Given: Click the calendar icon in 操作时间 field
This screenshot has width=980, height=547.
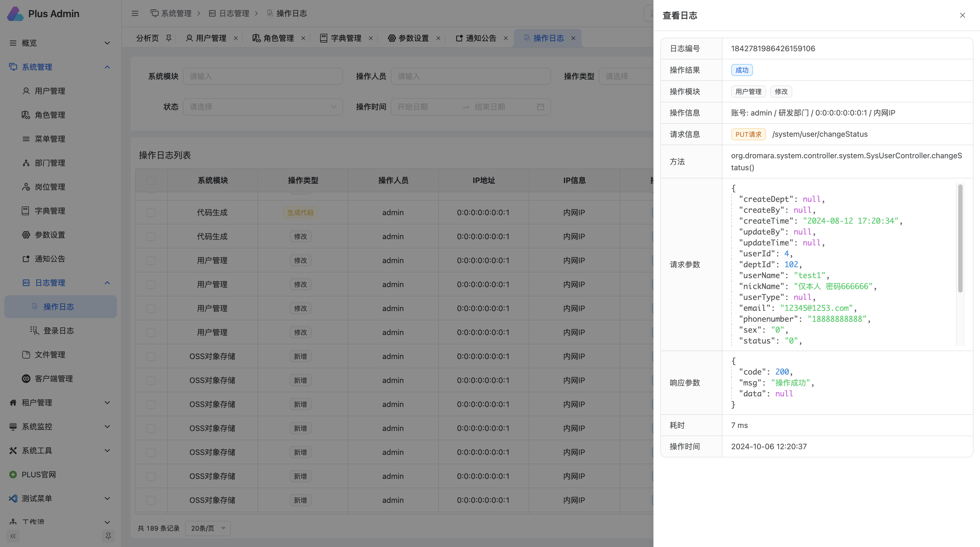Looking at the screenshot, I should (x=540, y=107).
